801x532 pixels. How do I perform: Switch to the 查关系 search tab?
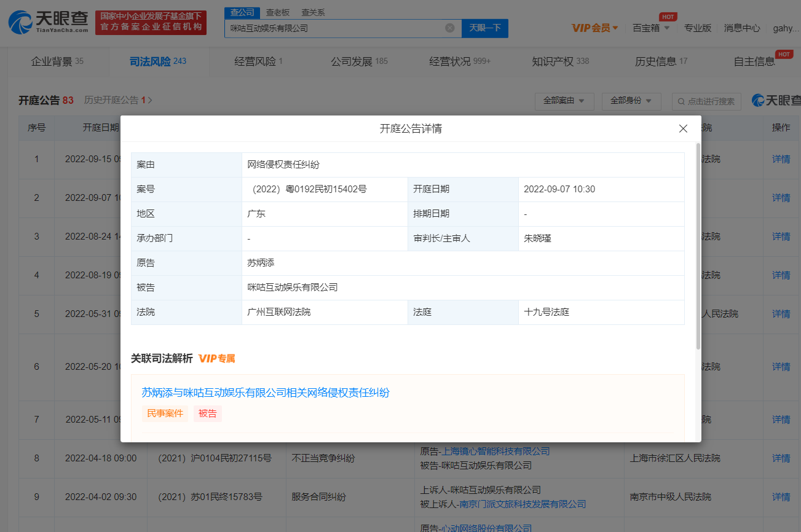(x=313, y=12)
